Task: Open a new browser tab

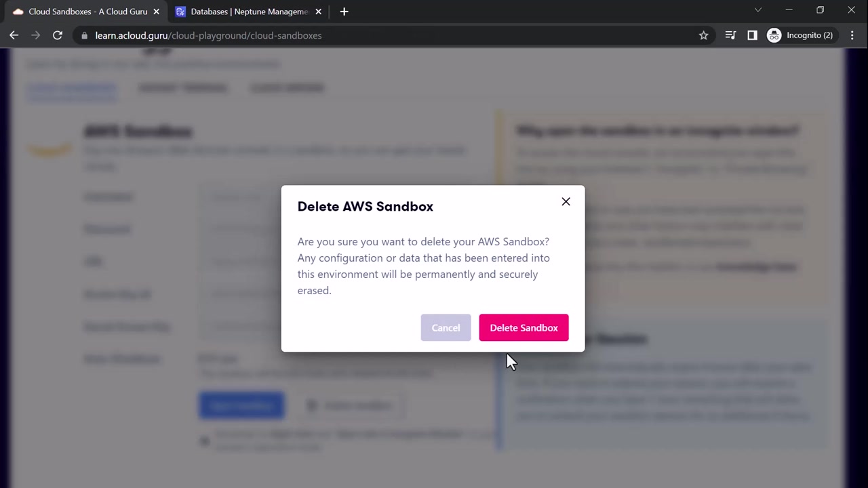Action: pyautogui.click(x=344, y=12)
